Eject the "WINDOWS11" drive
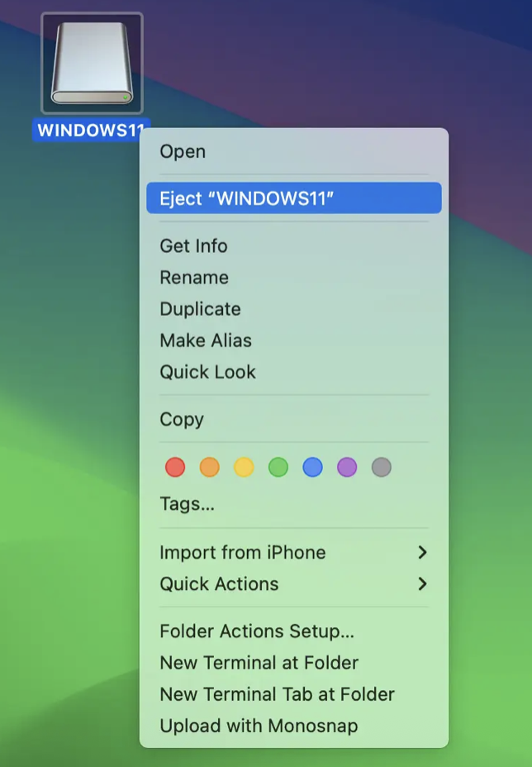This screenshot has height=767, width=532. click(x=294, y=198)
